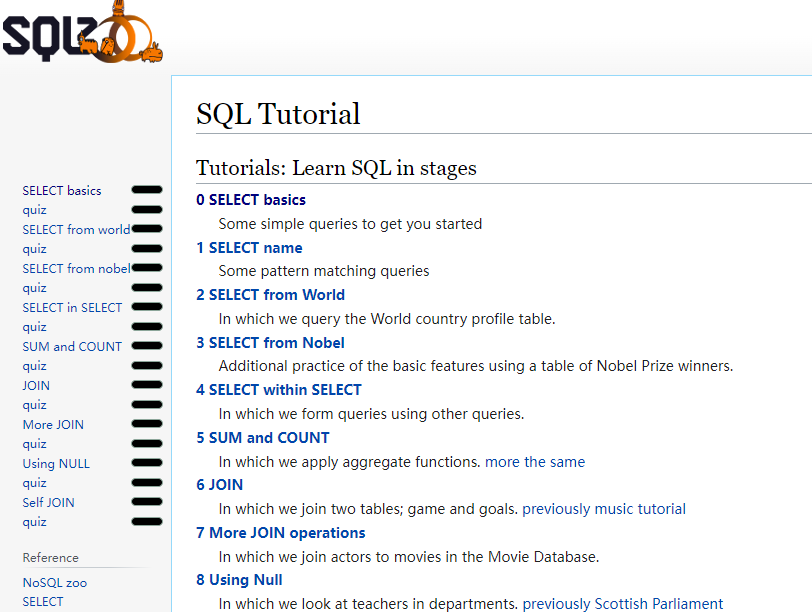
Task: Open the 1 SELECT name tutorial
Action: click(x=249, y=248)
